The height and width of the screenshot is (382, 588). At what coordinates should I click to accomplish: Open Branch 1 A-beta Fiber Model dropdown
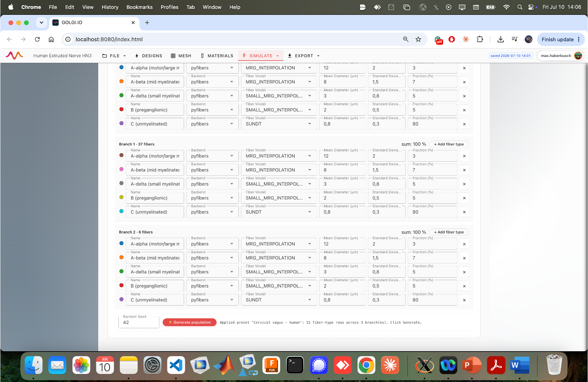[278, 170]
